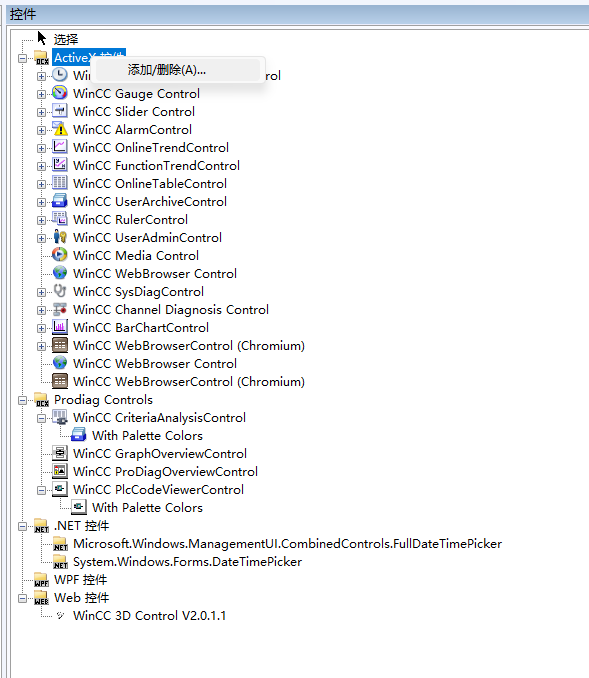Click the WinCC PlcCodeViewerControl icon
The image size is (589, 678).
(60, 489)
